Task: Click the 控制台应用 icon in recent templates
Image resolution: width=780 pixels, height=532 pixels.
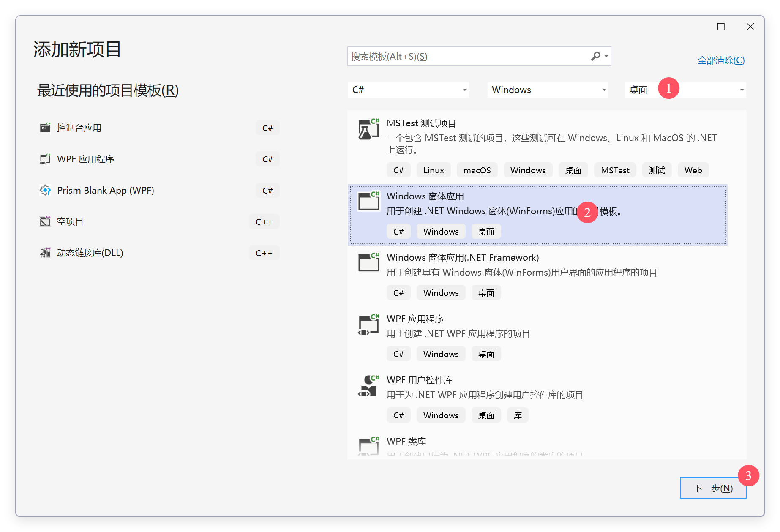Action: [45, 128]
